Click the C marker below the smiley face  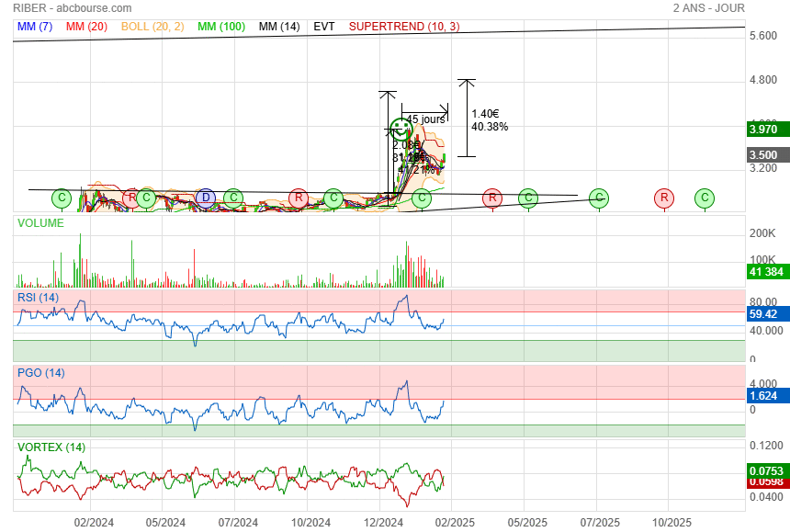coord(422,198)
